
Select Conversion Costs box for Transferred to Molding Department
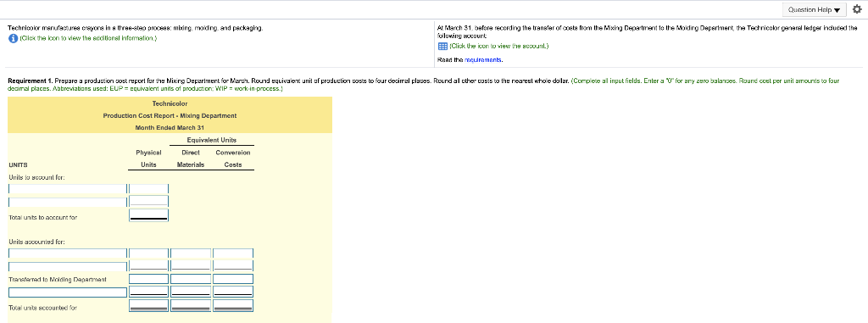point(233,279)
